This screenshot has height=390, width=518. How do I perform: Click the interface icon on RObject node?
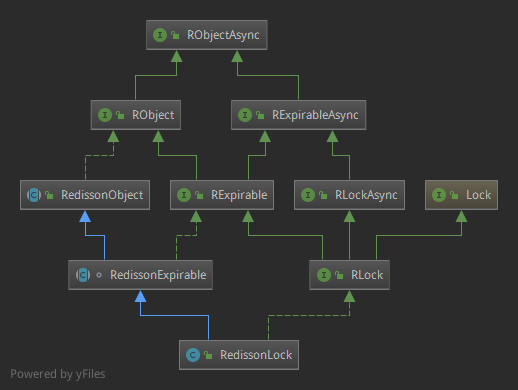click(x=105, y=115)
